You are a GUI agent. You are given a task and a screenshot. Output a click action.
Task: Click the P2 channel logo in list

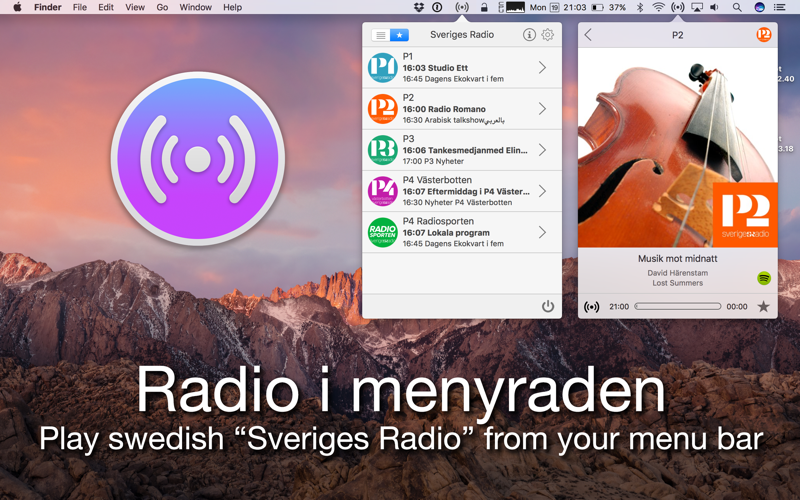click(383, 109)
